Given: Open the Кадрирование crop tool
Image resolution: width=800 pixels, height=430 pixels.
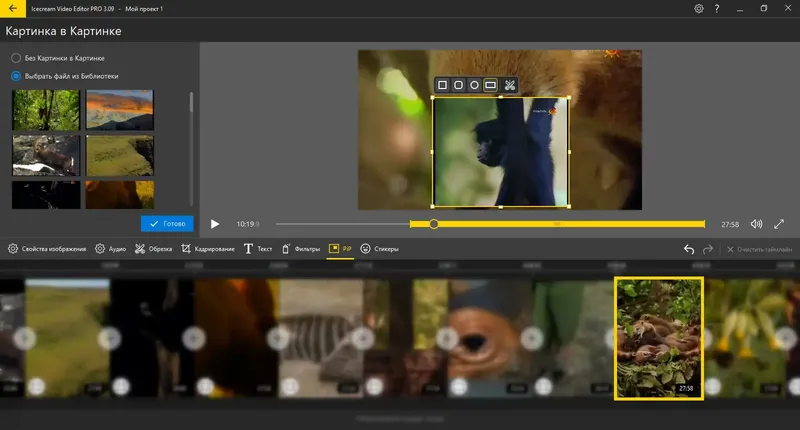Looking at the screenshot, I should coord(208,249).
